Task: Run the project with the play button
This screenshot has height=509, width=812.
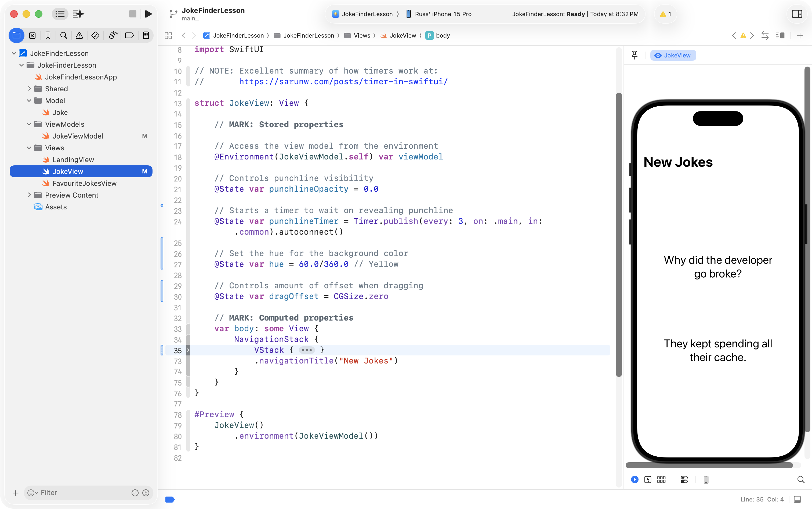Action: pyautogui.click(x=148, y=14)
